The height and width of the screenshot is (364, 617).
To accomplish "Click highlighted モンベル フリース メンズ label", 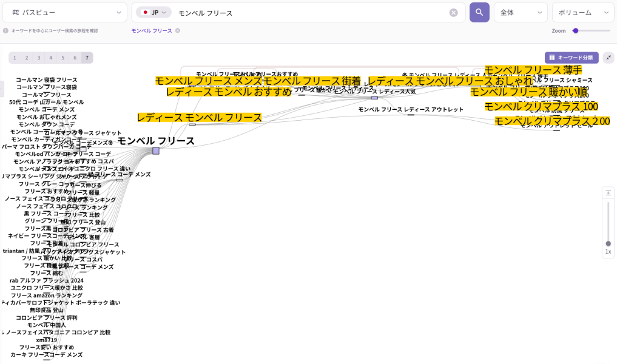I will (x=209, y=81).
